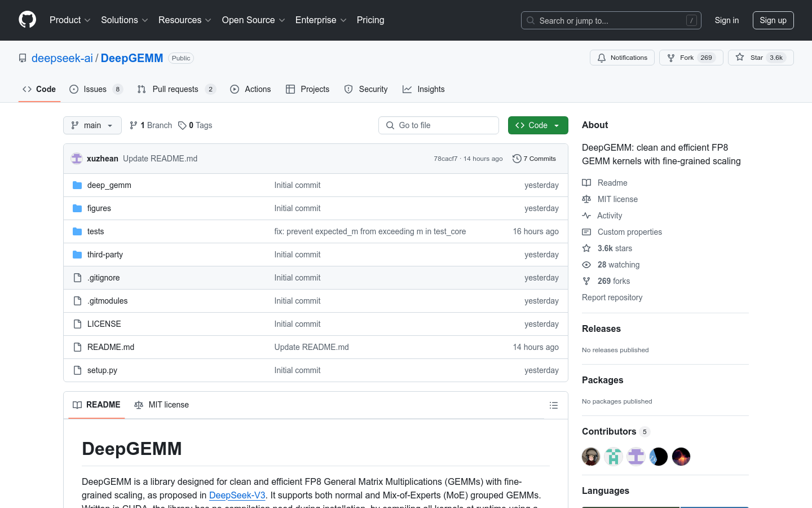
Task: Select the Code tab
Action: point(39,89)
